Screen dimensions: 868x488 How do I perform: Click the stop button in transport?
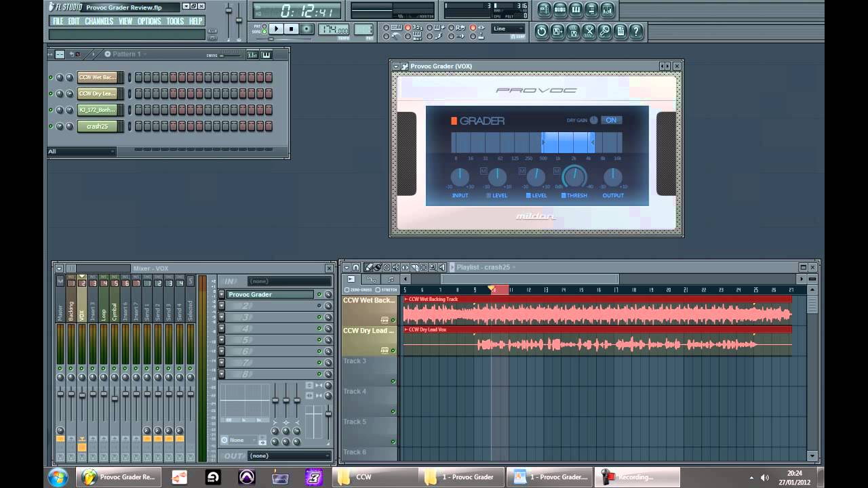pyautogui.click(x=292, y=28)
